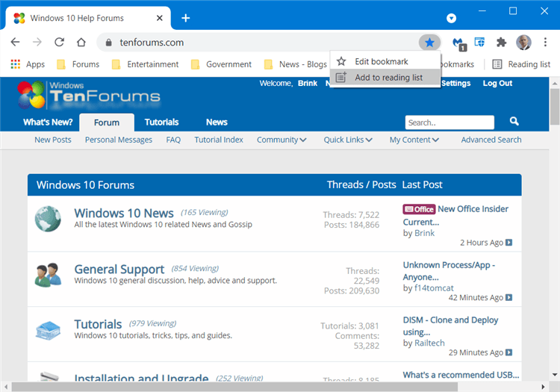Open the Apps grid shortcut
Screen dimensions: 560x392
point(28,64)
